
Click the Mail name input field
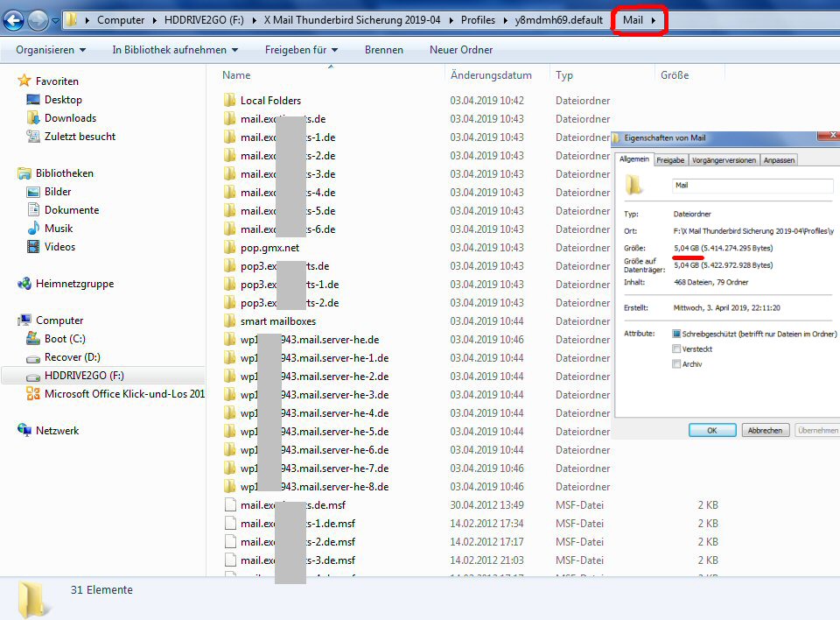(x=752, y=186)
